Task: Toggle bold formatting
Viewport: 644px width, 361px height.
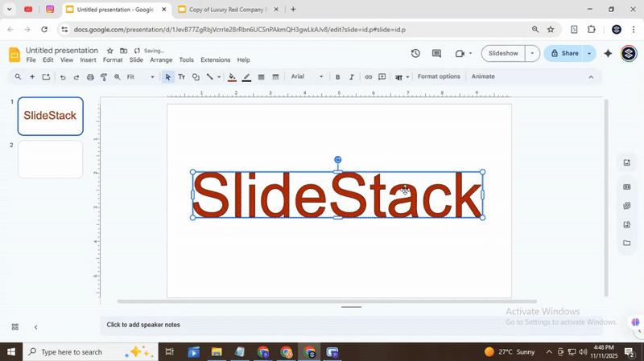Action: (x=337, y=77)
